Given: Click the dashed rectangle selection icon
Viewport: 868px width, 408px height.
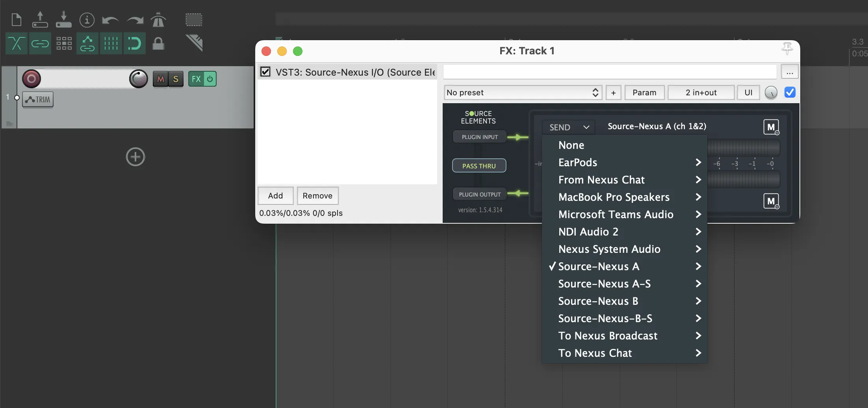Looking at the screenshot, I should click(194, 20).
